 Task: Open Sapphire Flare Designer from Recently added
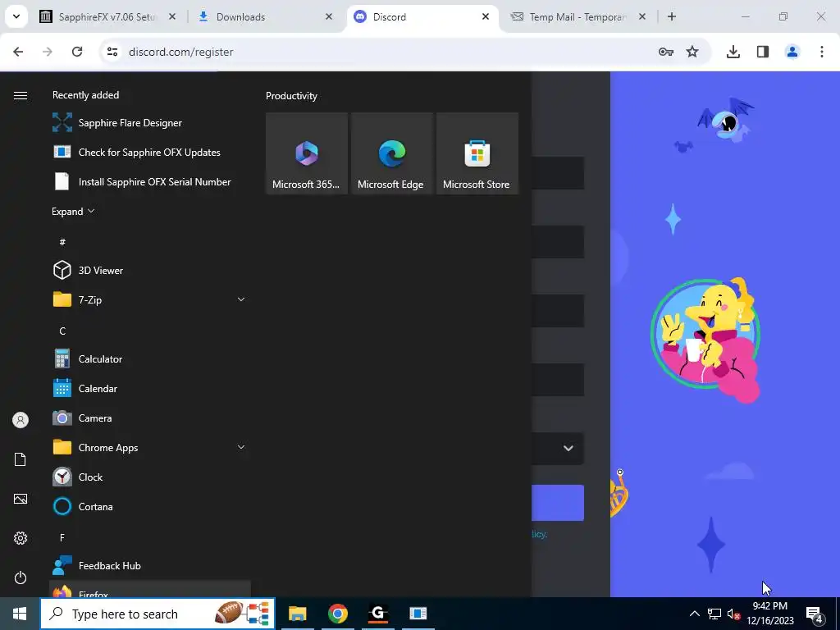[x=150, y=123]
